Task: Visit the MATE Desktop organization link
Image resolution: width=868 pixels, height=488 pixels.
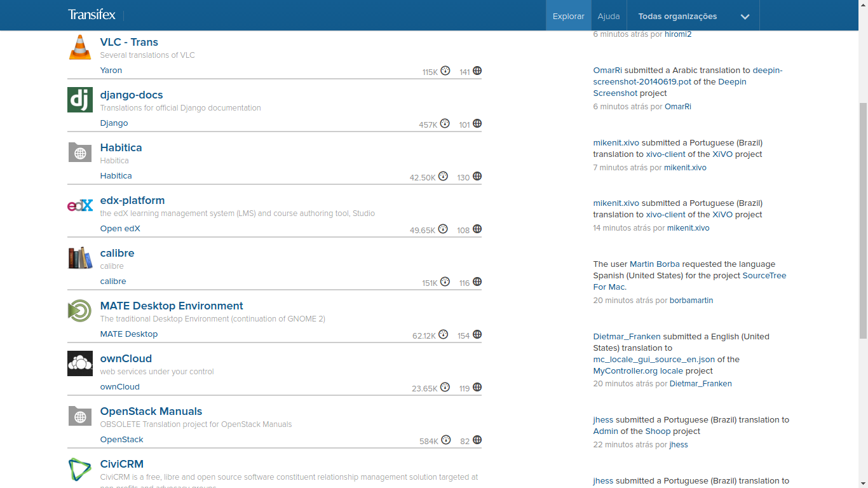Action: 129,334
